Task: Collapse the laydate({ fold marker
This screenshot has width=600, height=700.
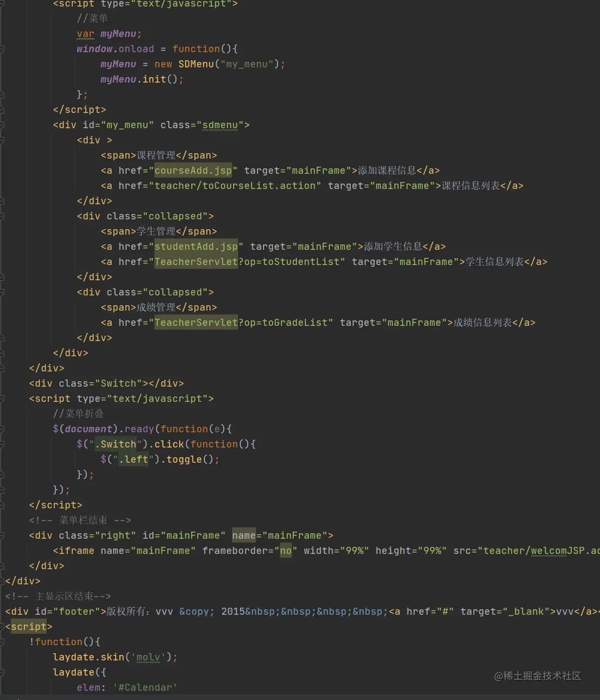Action: [x=2, y=672]
